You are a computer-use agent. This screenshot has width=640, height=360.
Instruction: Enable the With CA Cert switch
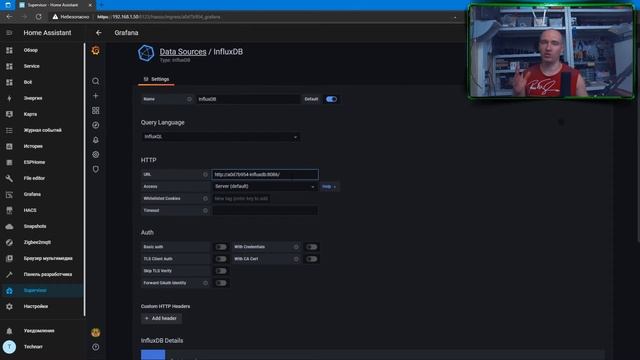pyautogui.click(x=311, y=259)
